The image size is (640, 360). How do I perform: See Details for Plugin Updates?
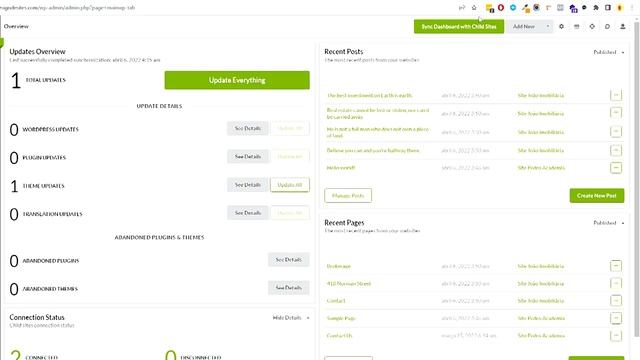tap(248, 156)
